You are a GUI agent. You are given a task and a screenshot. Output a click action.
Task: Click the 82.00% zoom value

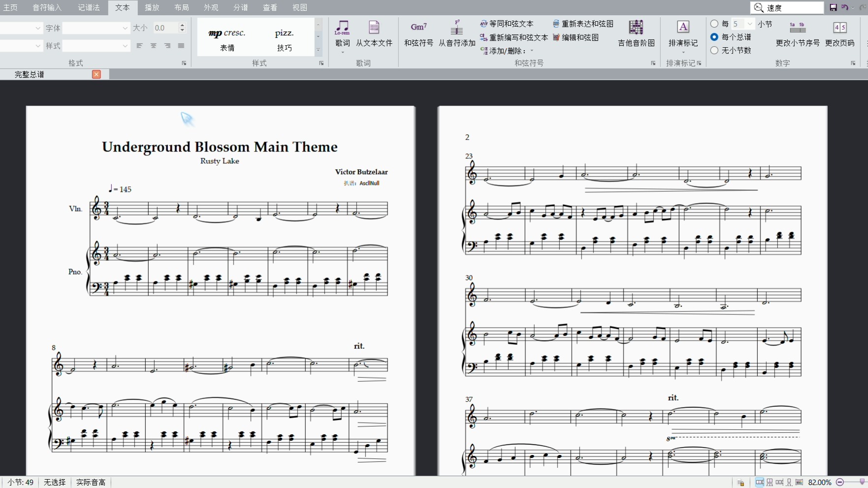coord(820,483)
